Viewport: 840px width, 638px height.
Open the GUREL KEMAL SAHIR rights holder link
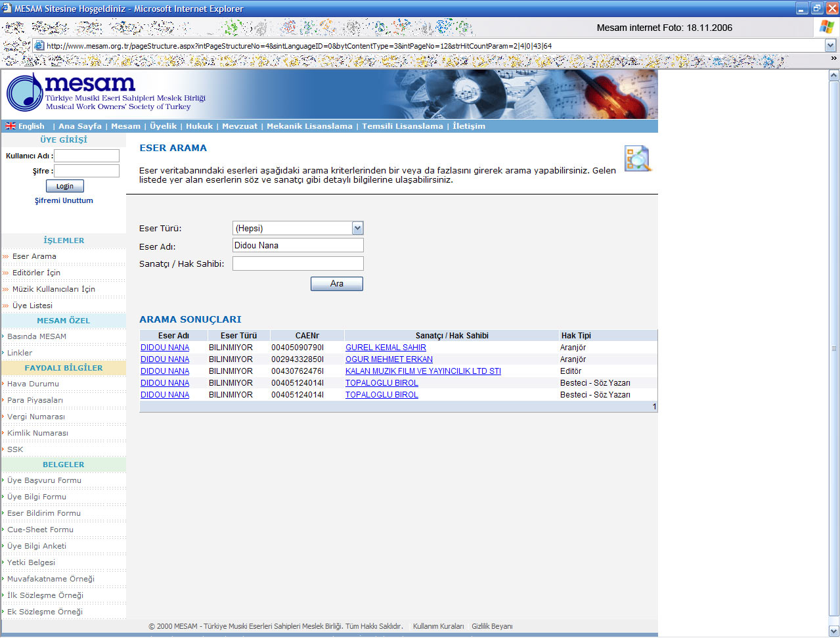(386, 348)
